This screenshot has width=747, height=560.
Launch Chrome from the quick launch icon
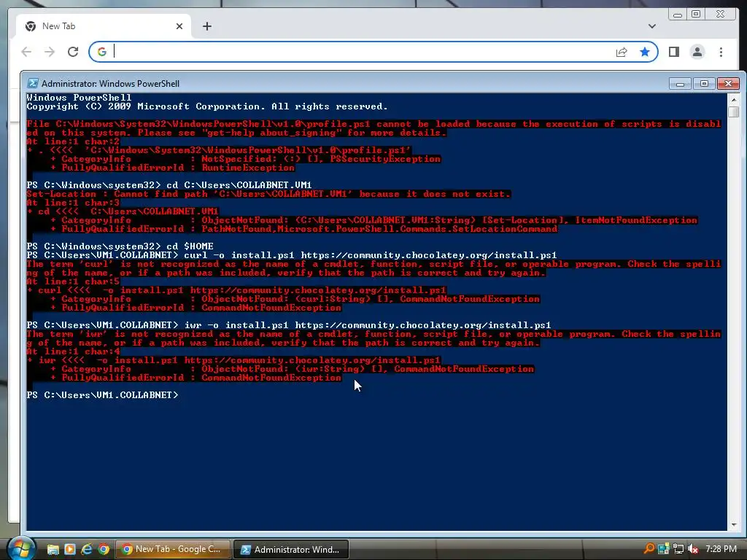(104, 550)
